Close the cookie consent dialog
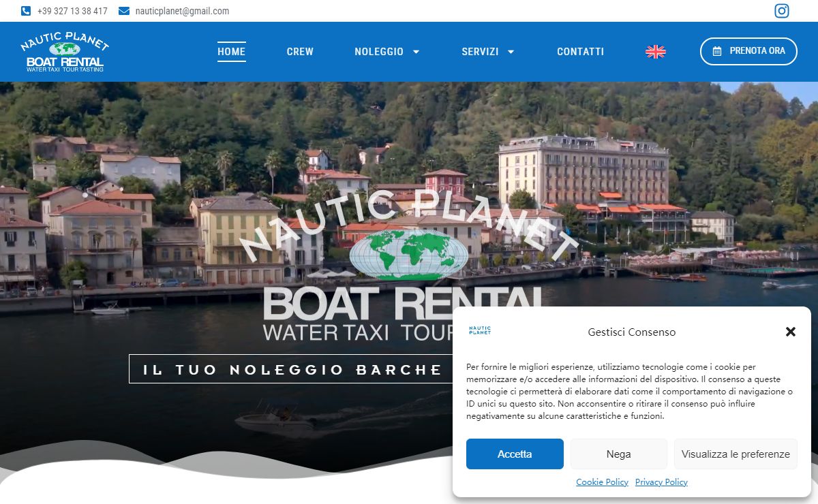Image resolution: width=818 pixels, height=504 pixels. pos(791,332)
